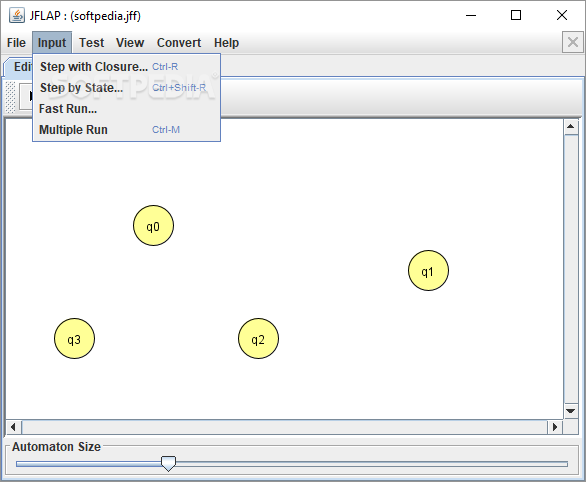Maximize the JFLAP window
Viewport: 586px width, 482px height.
pos(516,15)
